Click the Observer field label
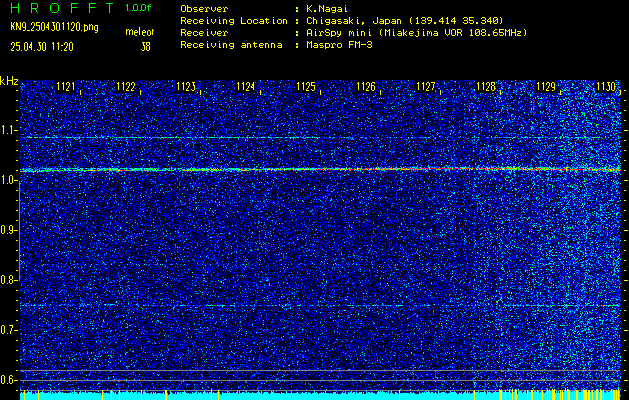The height and width of the screenshot is (400, 629). click(x=204, y=8)
